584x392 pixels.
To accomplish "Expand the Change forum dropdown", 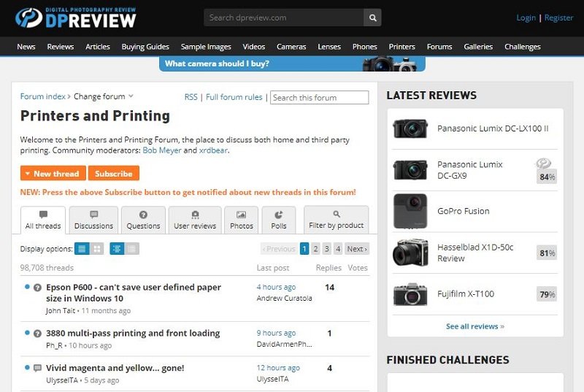I will tap(103, 96).
